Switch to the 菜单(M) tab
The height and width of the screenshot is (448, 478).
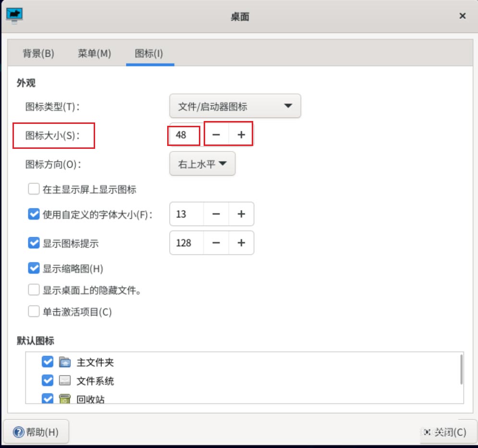point(94,53)
